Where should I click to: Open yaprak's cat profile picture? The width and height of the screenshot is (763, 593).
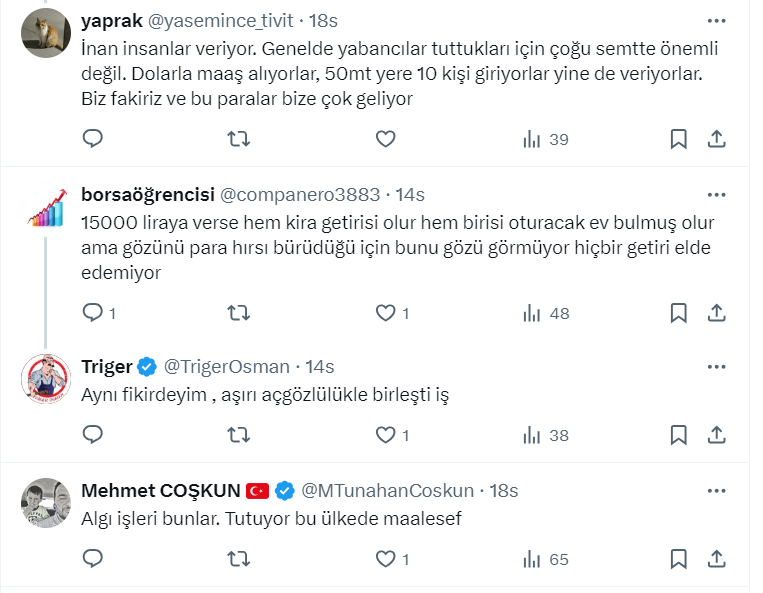tap(45, 33)
